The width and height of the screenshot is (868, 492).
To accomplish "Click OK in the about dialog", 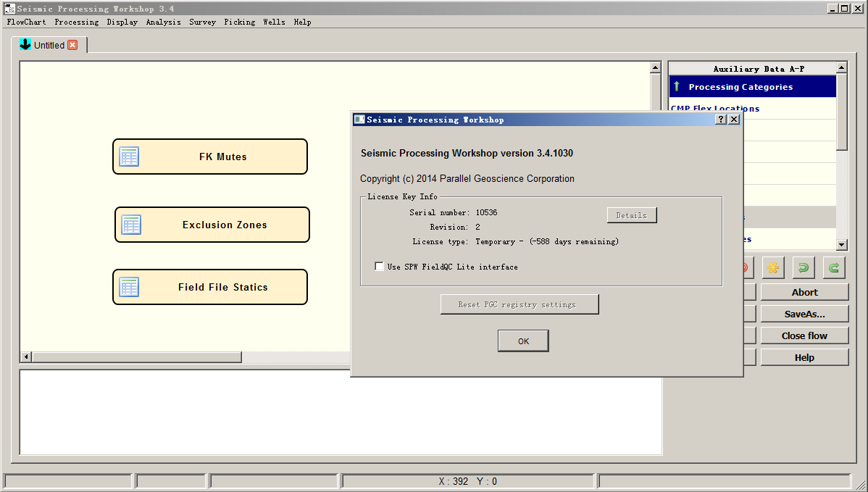I will 523,341.
